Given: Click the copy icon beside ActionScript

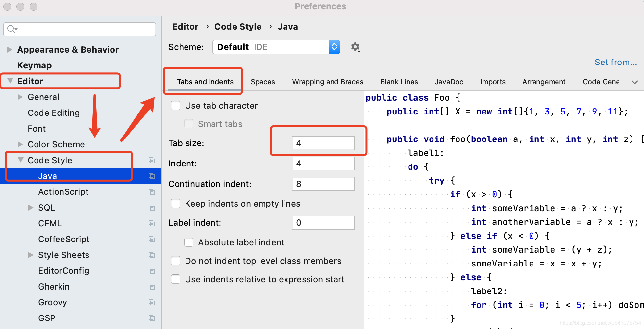Looking at the screenshot, I should (152, 192).
